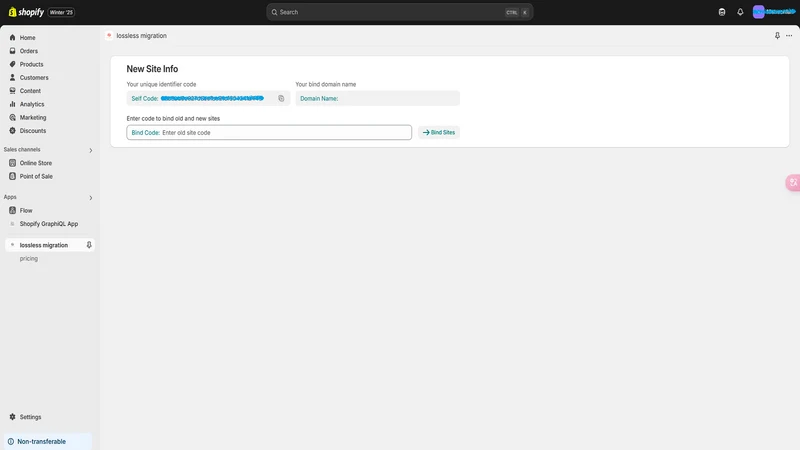The image size is (800, 450).
Task: Click the Domain Name field
Action: pyautogui.click(x=378, y=98)
